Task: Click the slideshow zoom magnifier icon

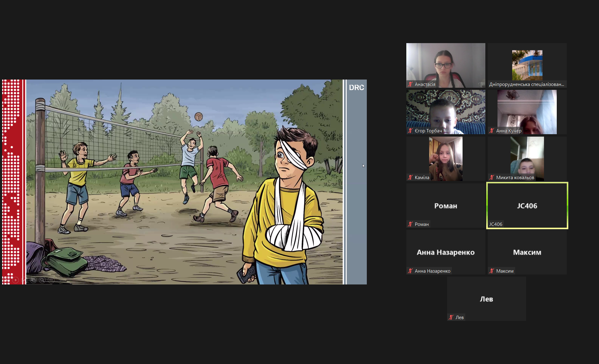Action: pos(42,280)
